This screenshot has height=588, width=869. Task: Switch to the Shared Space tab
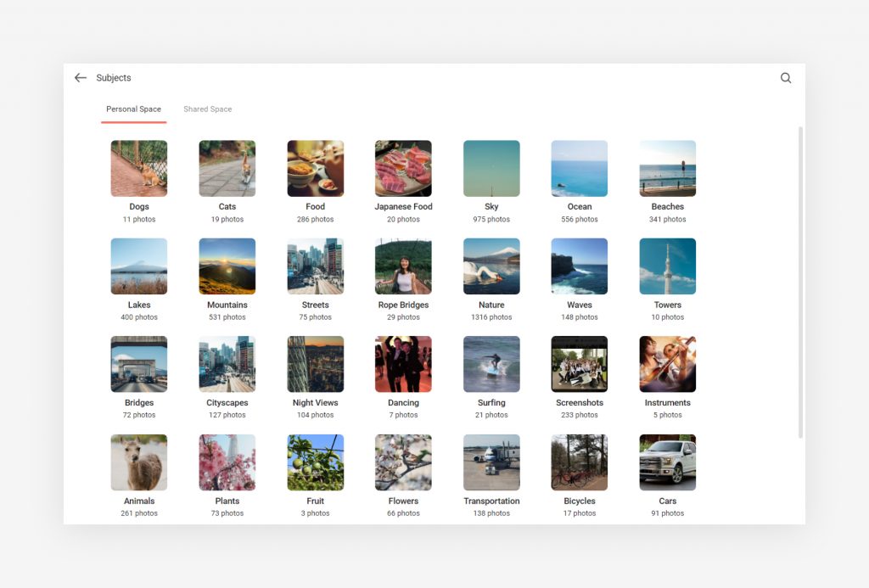(x=207, y=109)
